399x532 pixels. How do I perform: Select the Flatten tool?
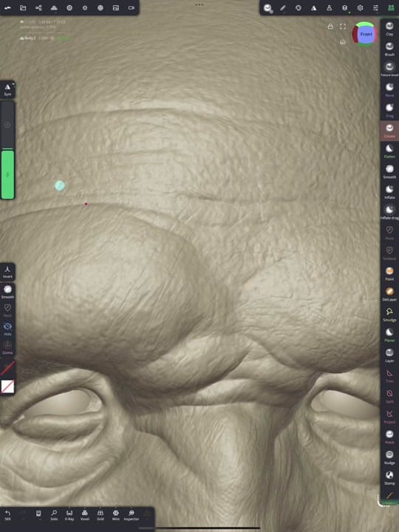[389, 151]
